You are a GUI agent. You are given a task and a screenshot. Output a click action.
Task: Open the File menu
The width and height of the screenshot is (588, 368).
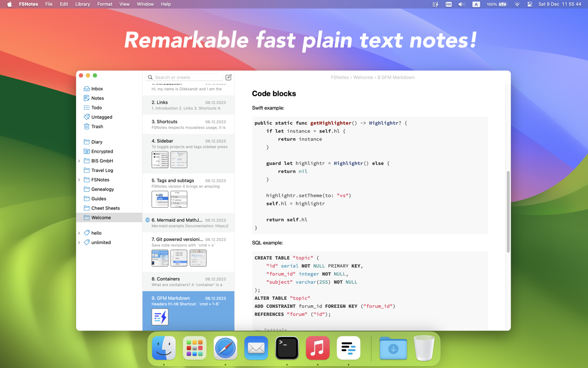[x=48, y=4]
